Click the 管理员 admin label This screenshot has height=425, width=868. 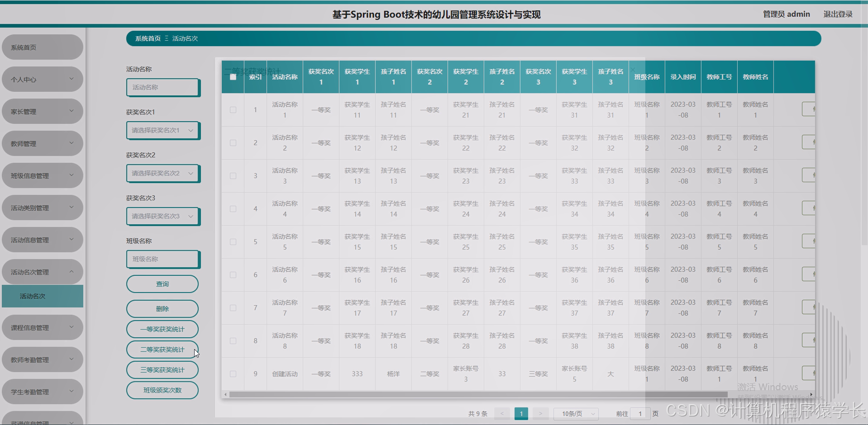coord(786,14)
